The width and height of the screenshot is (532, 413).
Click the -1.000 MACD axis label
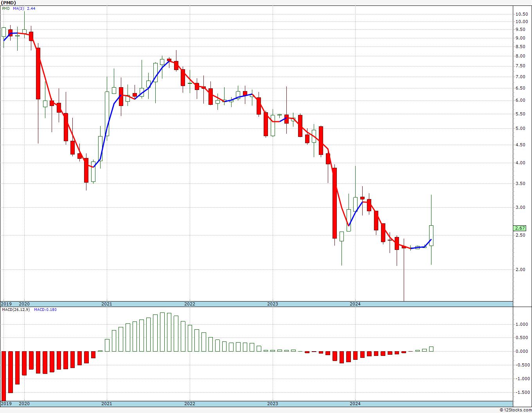point(523,379)
